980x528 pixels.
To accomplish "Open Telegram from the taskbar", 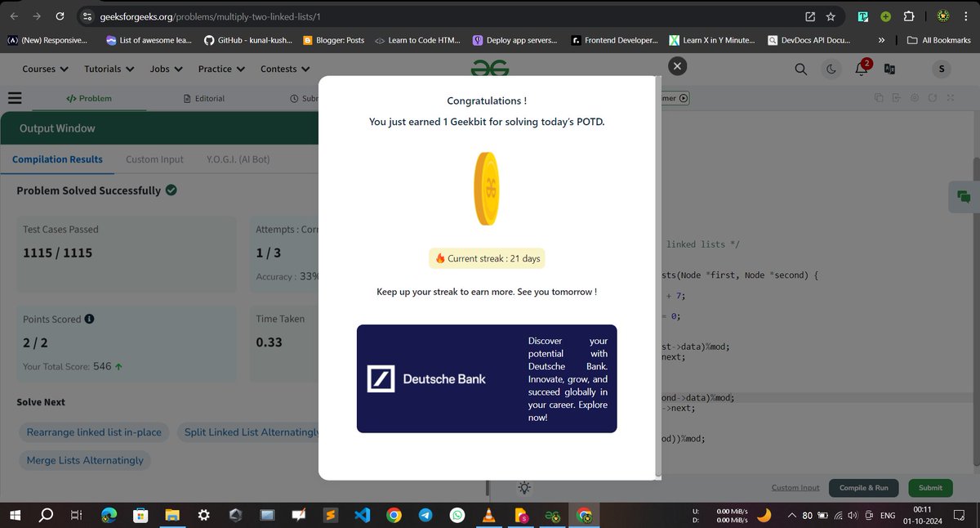I will (x=425, y=515).
